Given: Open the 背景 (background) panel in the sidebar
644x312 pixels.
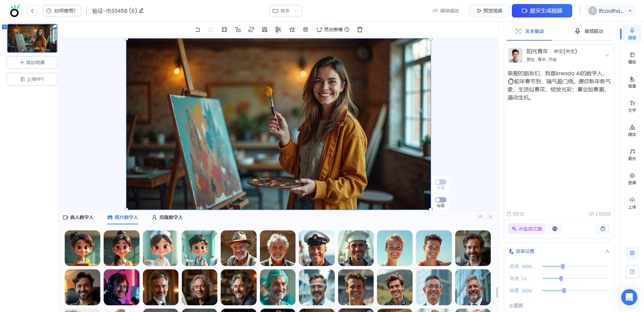Looking at the screenshot, I should pos(632,82).
